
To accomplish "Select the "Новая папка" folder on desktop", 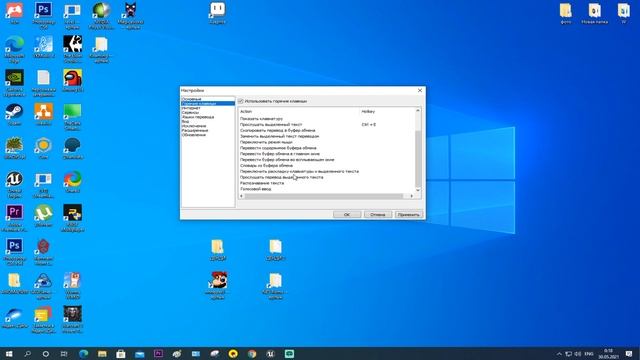I will click(595, 13).
